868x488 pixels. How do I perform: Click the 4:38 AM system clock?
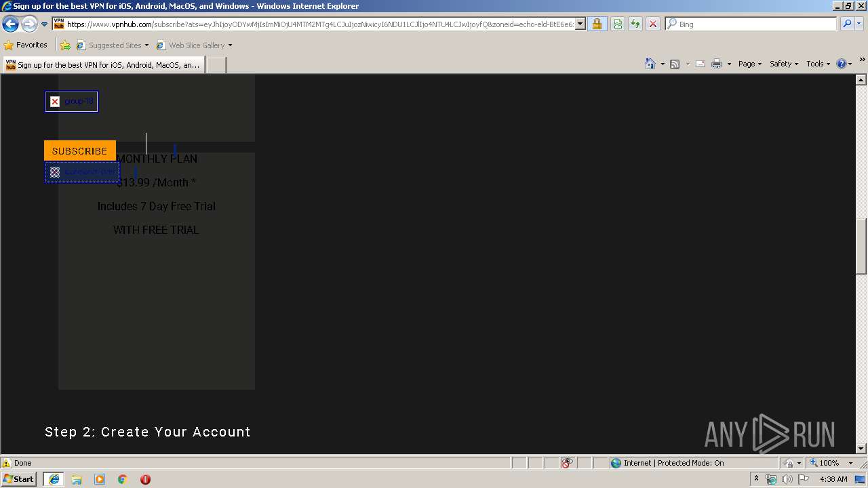pyautogui.click(x=833, y=479)
